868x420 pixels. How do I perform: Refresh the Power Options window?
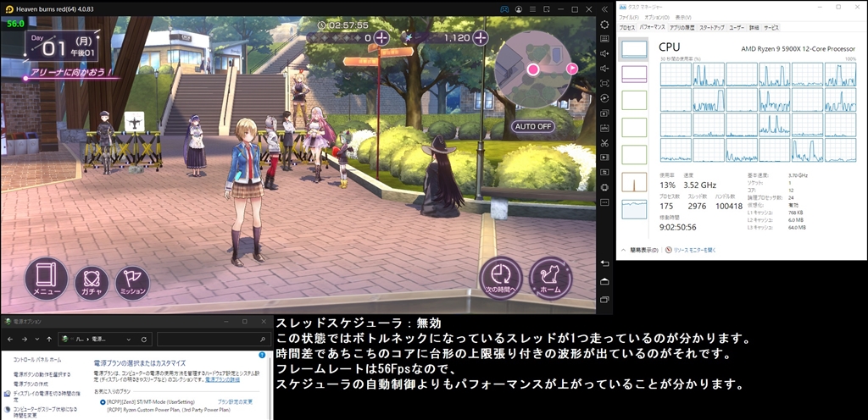tap(143, 339)
